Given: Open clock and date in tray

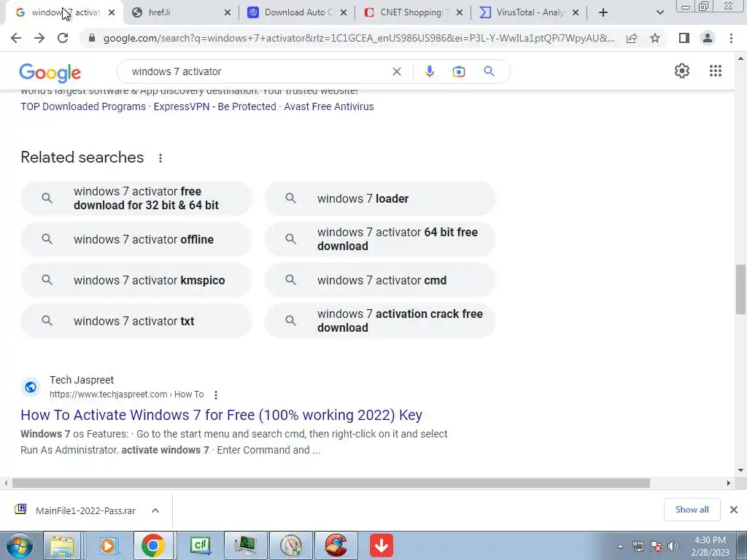Looking at the screenshot, I should click(710, 546).
